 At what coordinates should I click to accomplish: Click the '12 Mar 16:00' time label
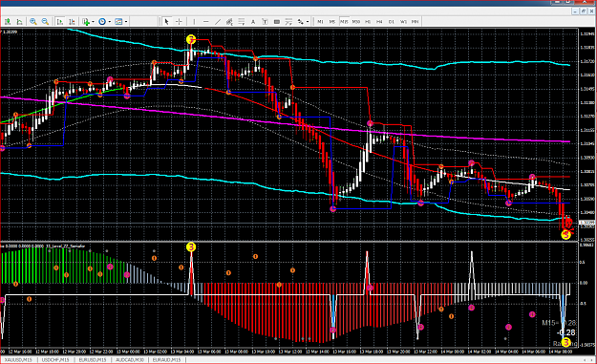pyautogui.click(x=20, y=352)
